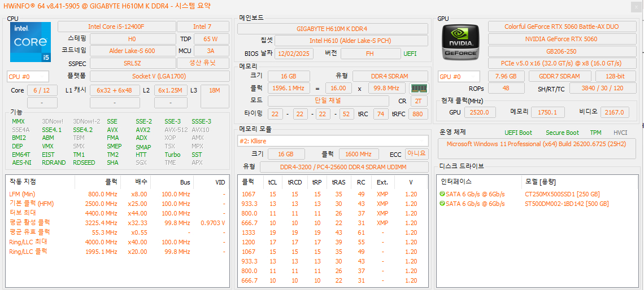
Task: Click the '3840 / 30 / 120' shader value
Action: click(x=602, y=88)
